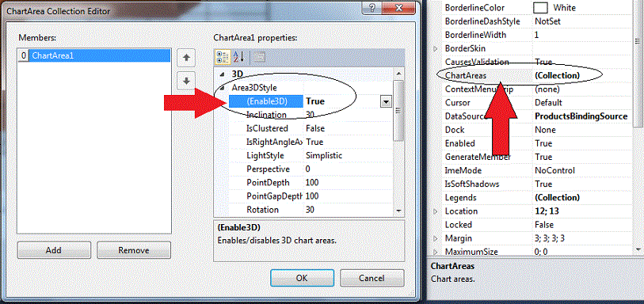Viewport: 644px width, 304px height.
Task: Click the Property Pages icon
Action: (x=259, y=58)
